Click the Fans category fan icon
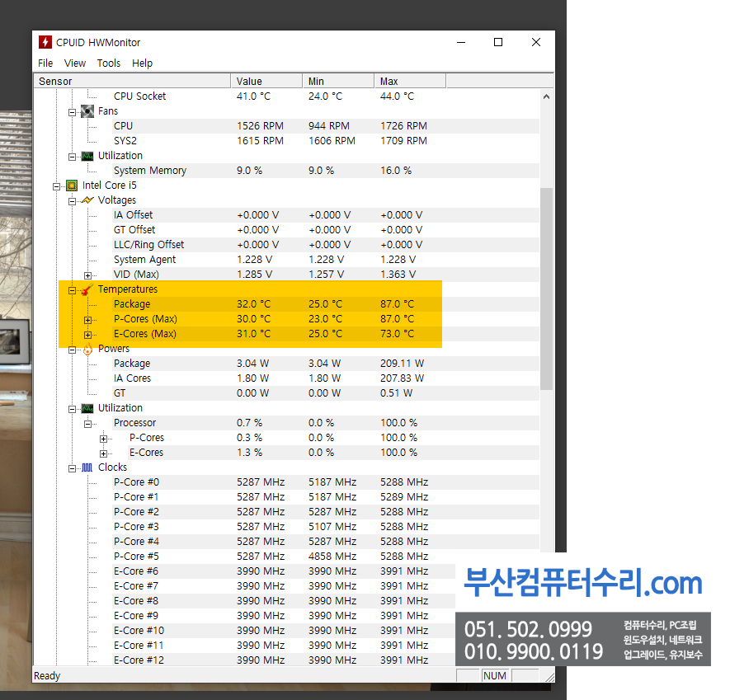730x700 pixels. (87, 111)
